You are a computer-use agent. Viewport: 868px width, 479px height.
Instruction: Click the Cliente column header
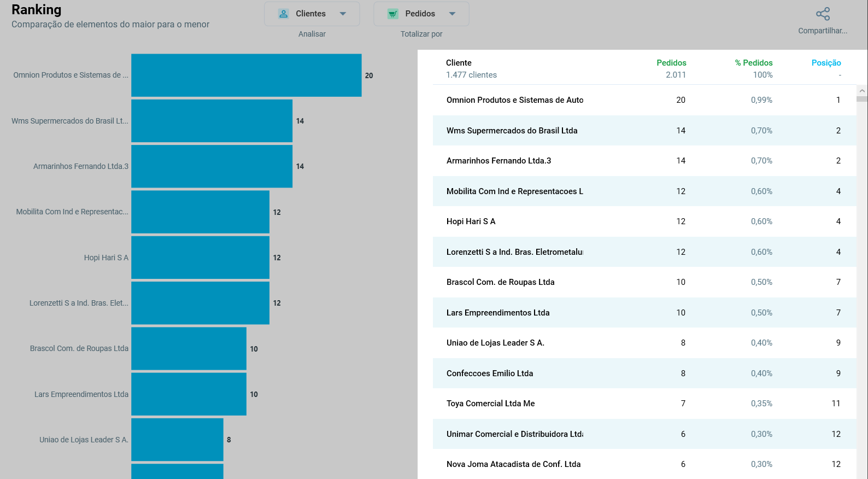459,63
